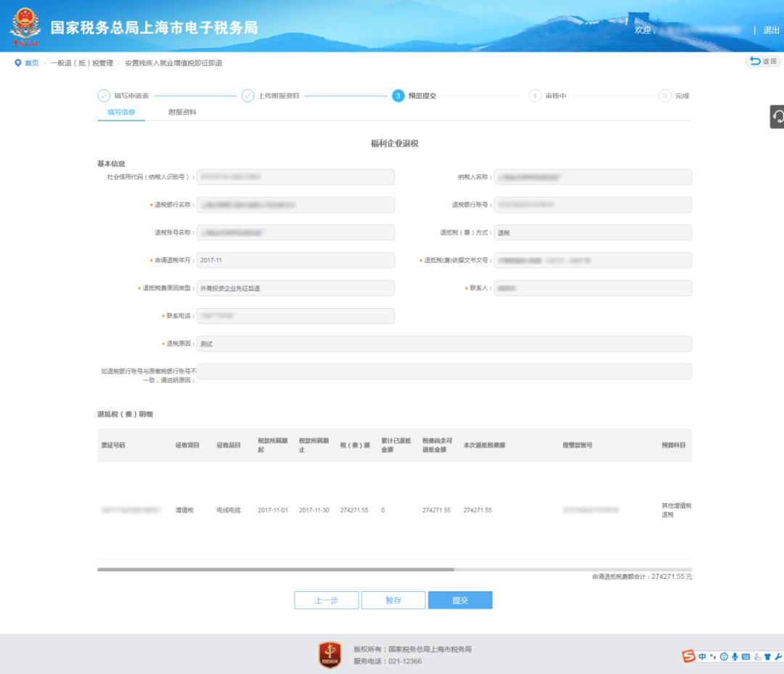Image resolution: width=784 pixels, height=674 pixels.
Task: Click the 退税原因 input field
Action: click(444, 344)
